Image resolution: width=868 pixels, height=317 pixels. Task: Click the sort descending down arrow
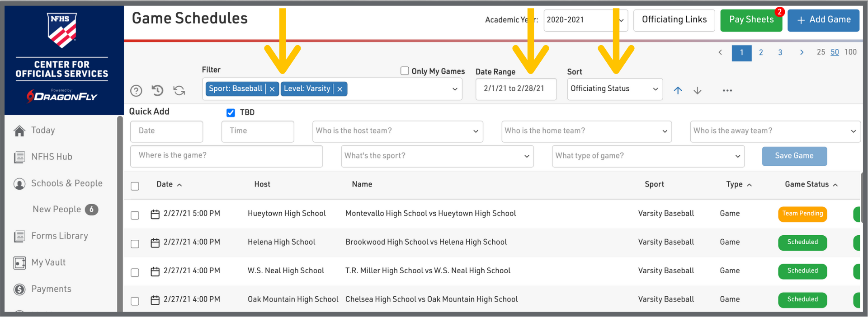pyautogui.click(x=698, y=90)
